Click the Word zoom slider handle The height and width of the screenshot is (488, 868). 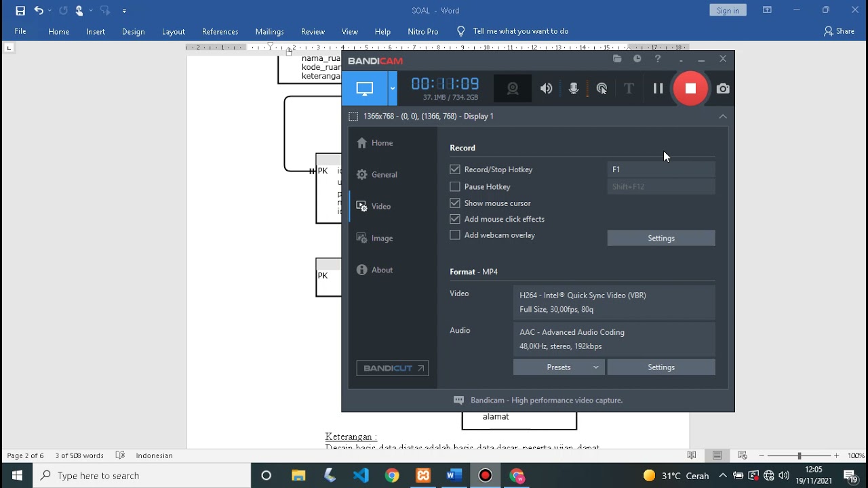[x=799, y=455]
